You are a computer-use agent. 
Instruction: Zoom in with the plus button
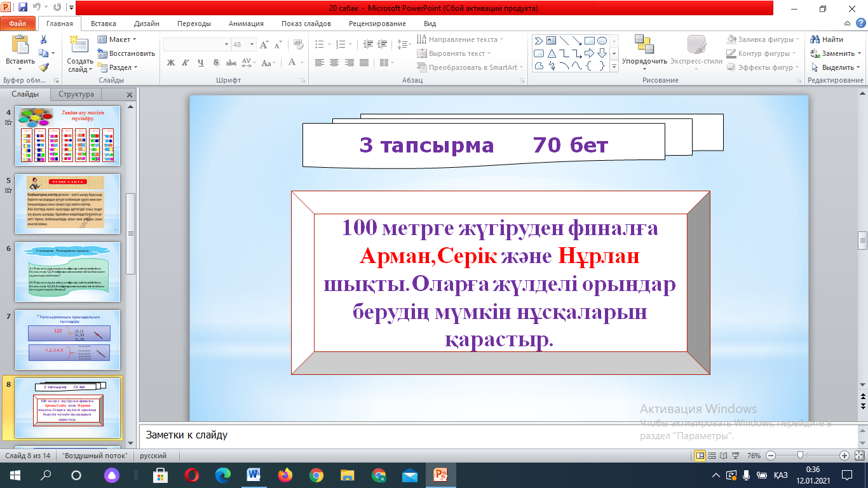tap(844, 456)
